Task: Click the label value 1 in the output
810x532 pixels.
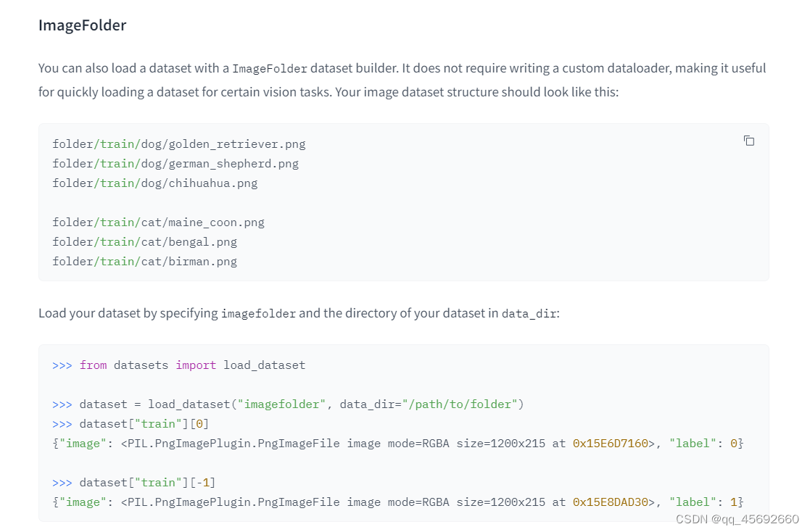Action: pyautogui.click(x=732, y=502)
